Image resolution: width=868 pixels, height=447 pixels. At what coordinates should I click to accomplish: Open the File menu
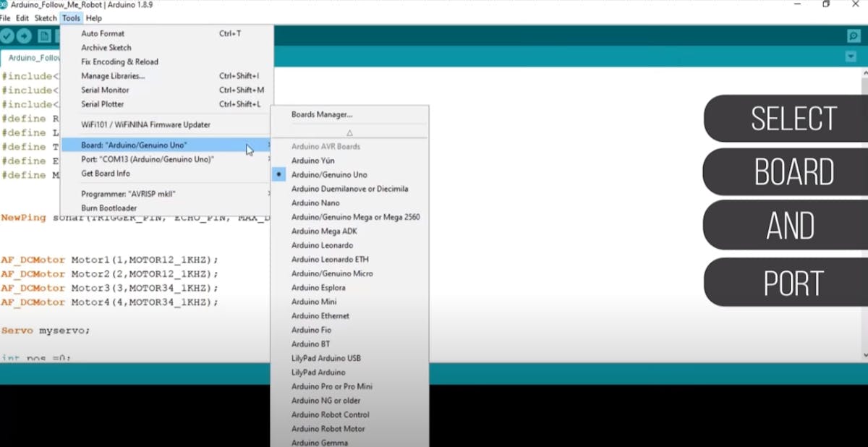pyautogui.click(x=5, y=18)
